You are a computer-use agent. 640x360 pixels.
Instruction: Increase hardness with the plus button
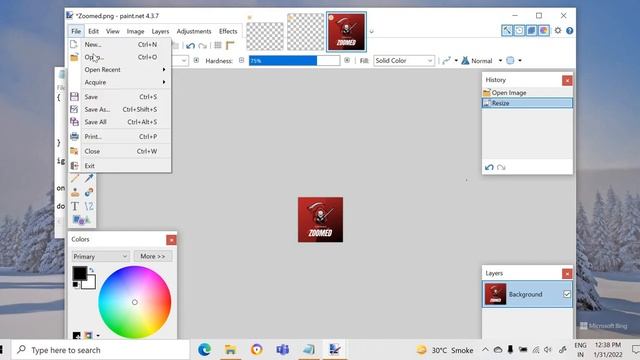click(x=347, y=60)
